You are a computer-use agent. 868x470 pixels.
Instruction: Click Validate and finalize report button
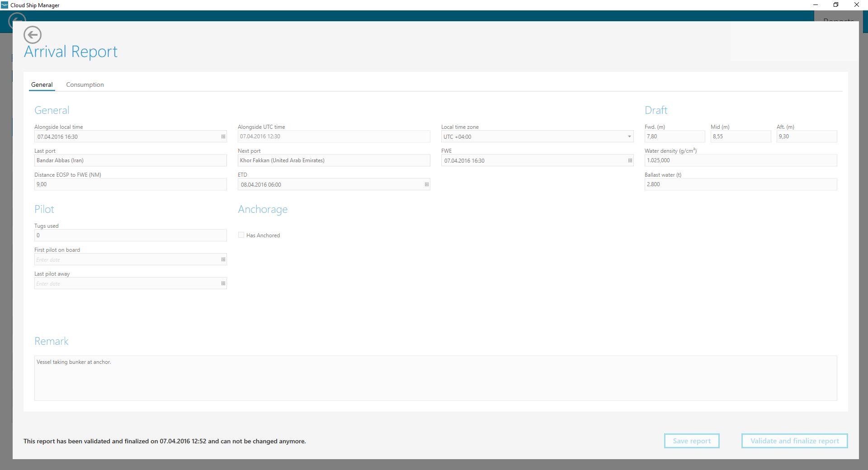(794, 441)
